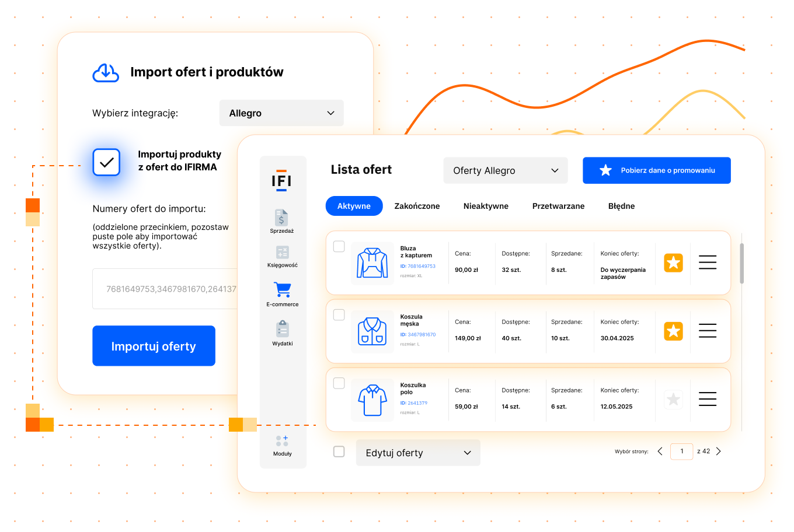This screenshot has height=532, width=794.
Task: Select checkbox for Koszulka polo offer
Action: pos(339,383)
